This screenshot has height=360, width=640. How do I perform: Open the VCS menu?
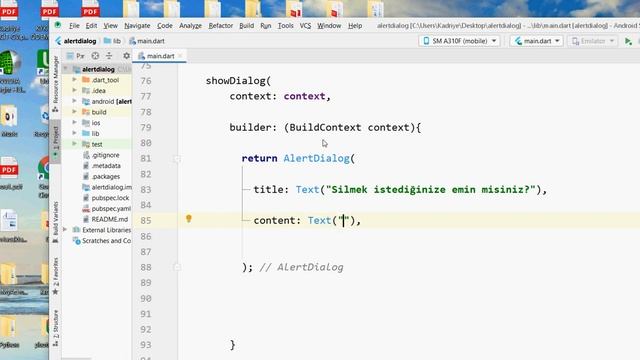(305, 26)
